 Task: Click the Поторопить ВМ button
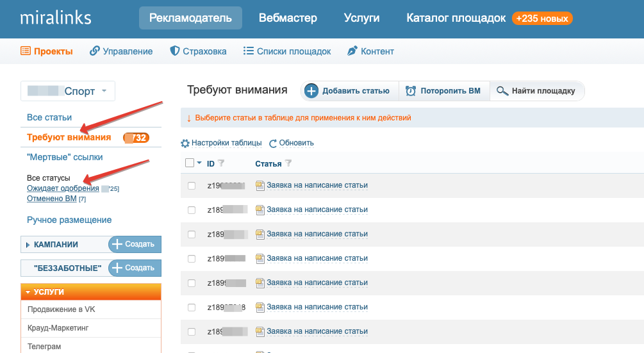click(444, 91)
